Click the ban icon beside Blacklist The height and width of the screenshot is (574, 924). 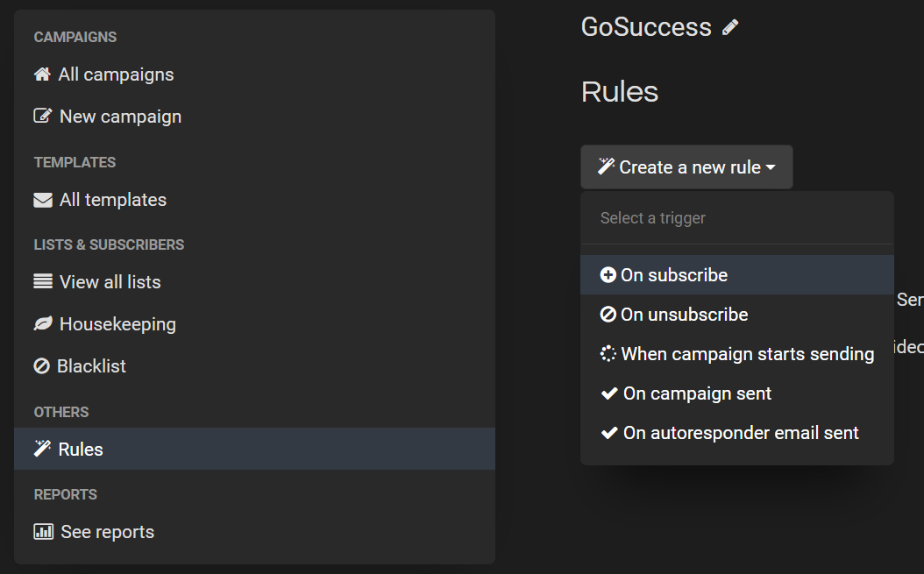42,366
